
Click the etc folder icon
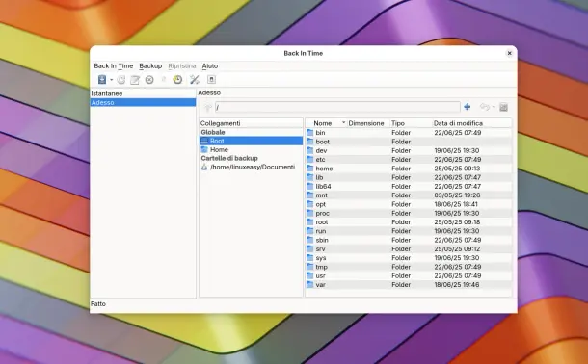[309, 160]
